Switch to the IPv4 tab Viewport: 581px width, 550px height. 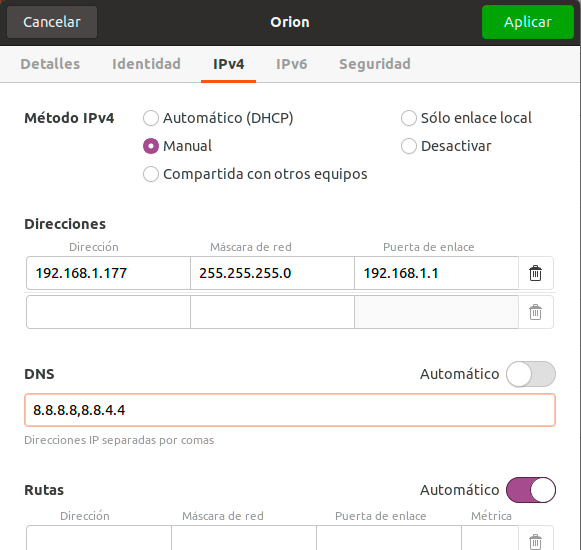pyautogui.click(x=229, y=64)
